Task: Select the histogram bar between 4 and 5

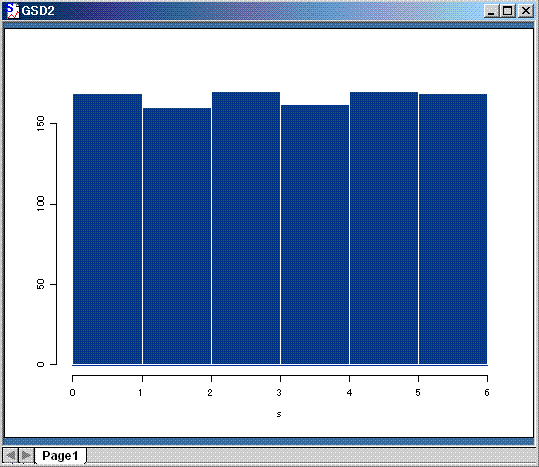Action: tap(384, 228)
